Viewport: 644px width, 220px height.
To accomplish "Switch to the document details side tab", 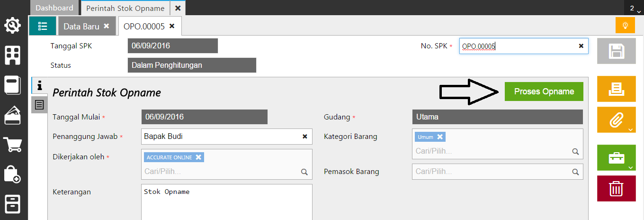I will 39,104.
